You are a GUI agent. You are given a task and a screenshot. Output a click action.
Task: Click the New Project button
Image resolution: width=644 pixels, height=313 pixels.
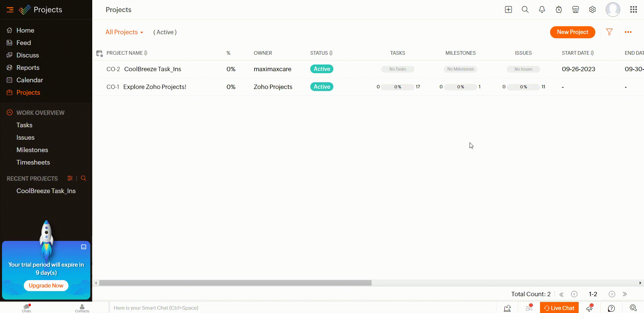[x=572, y=32]
